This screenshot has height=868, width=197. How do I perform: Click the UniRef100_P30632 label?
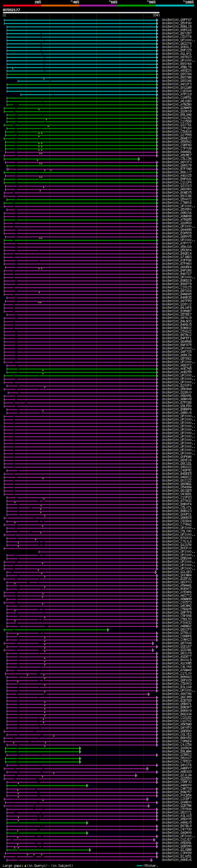coord(177,623)
